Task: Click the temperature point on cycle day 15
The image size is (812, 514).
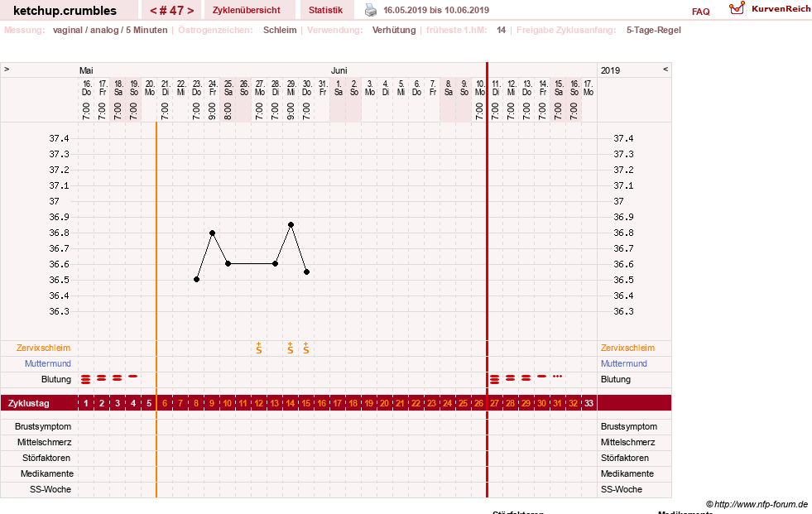Action: click(306, 271)
